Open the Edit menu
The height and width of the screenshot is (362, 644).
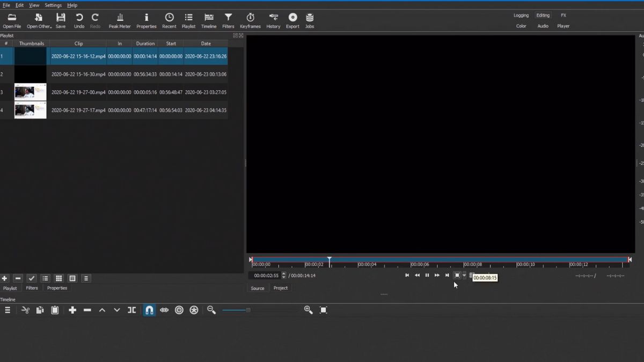(x=19, y=5)
